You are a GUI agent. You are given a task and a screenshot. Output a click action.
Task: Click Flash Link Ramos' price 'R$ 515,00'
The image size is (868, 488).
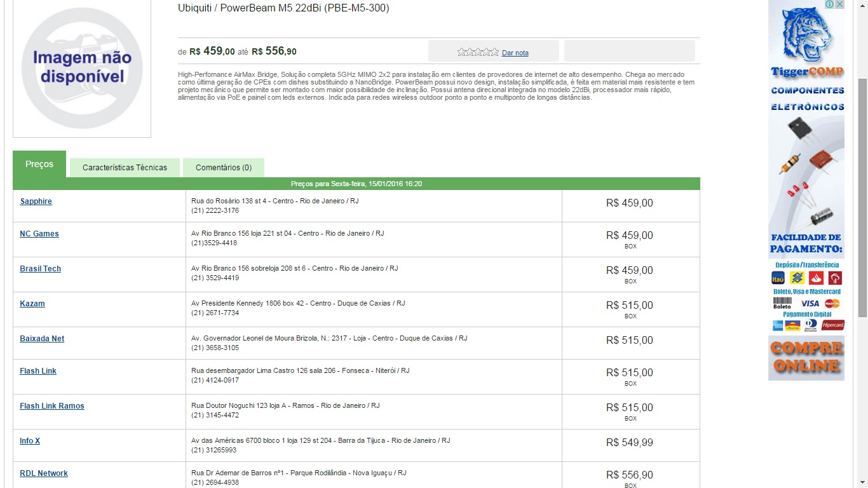pos(630,408)
